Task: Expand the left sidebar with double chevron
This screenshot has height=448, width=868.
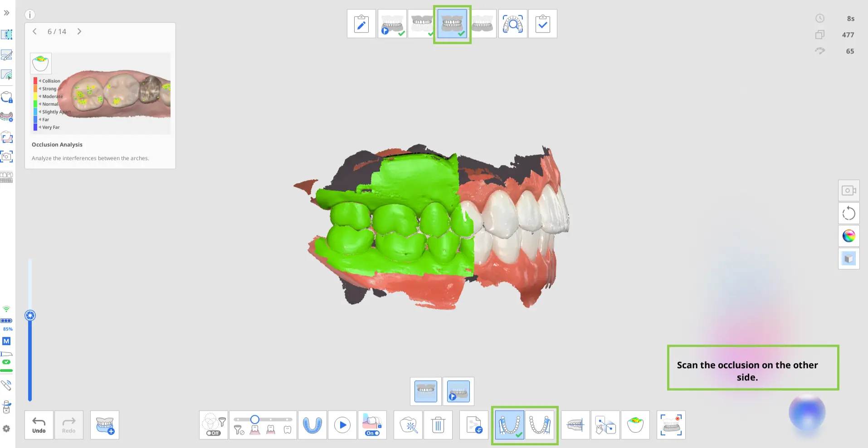Action: pos(7,13)
